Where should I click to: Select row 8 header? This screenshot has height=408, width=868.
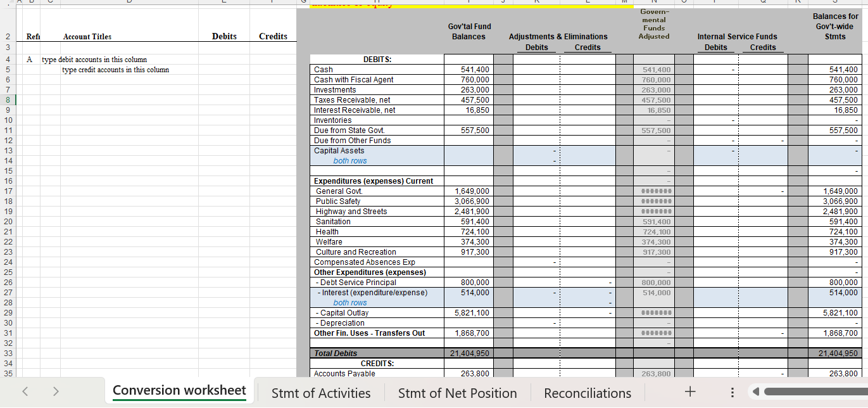8,99
